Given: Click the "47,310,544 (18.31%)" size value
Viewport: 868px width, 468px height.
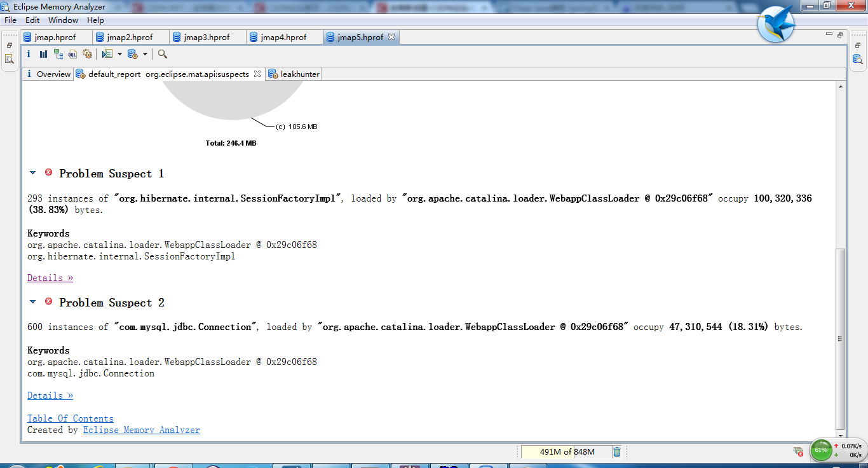Looking at the screenshot, I should point(719,327).
